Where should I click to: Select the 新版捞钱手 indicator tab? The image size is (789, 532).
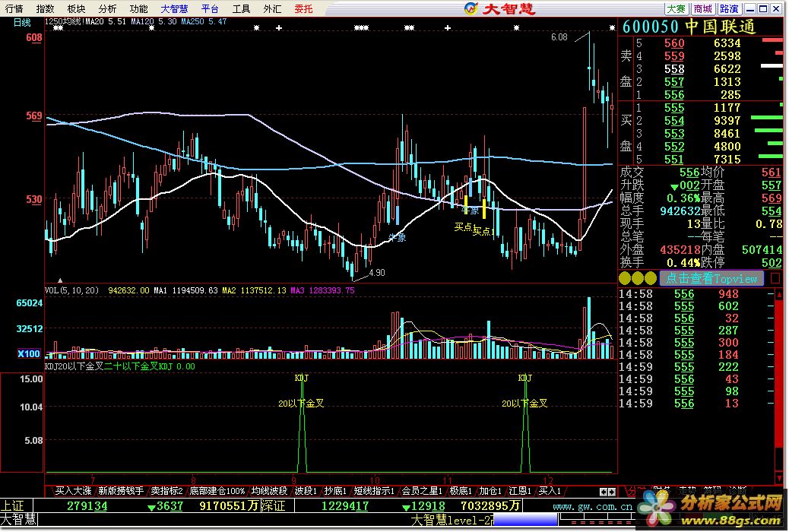tap(121, 491)
